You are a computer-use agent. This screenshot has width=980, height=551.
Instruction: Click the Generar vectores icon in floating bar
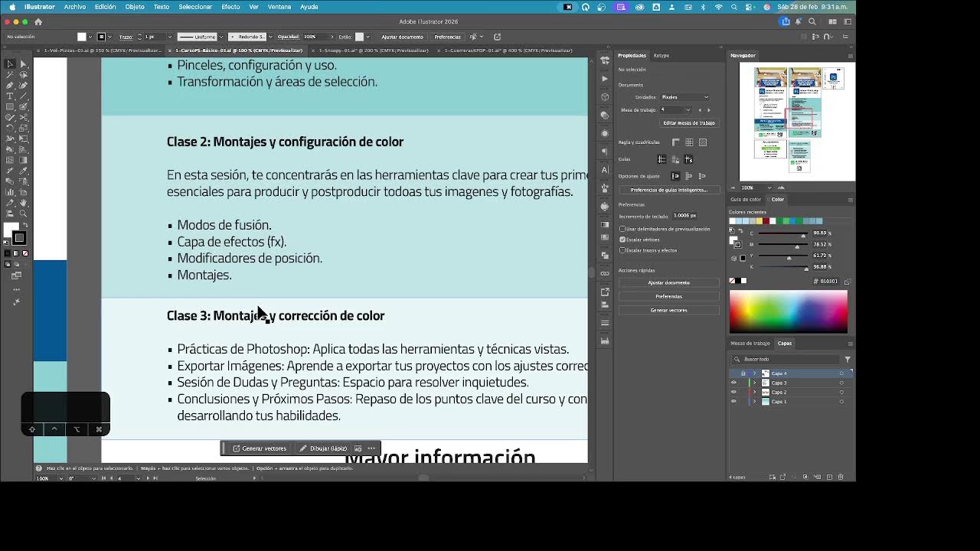point(237,448)
